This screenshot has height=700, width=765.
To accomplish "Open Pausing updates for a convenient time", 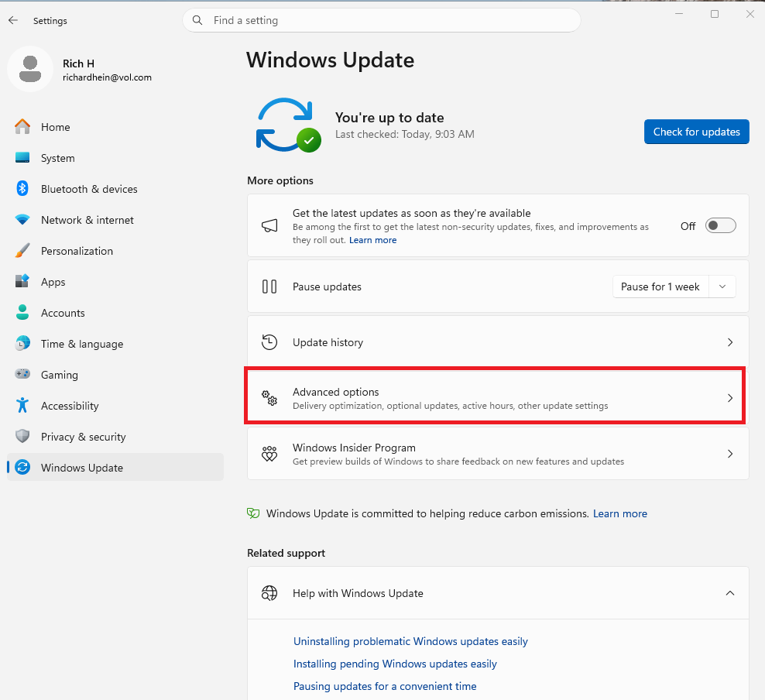I will coord(385,686).
